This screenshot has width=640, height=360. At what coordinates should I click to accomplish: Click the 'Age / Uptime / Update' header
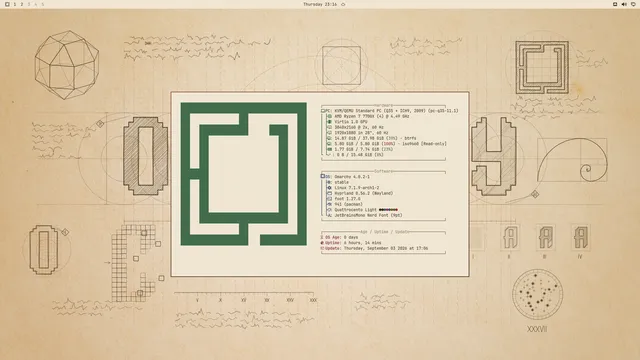(x=385, y=232)
